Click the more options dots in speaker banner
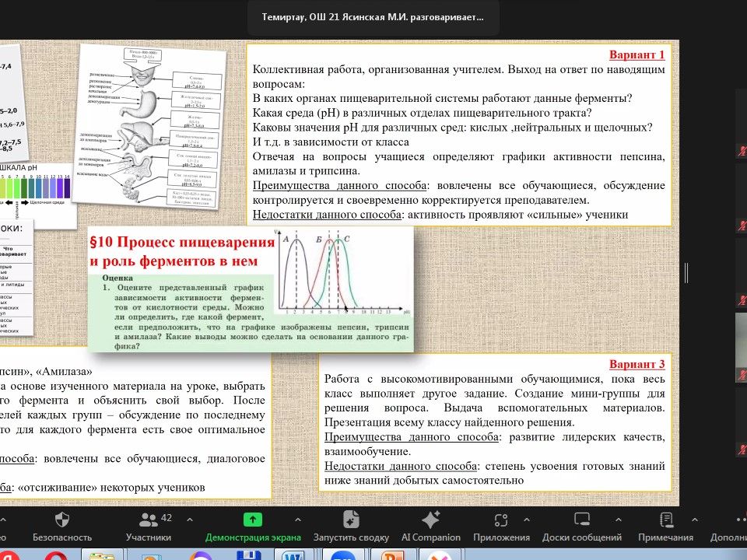 (x=478, y=16)
